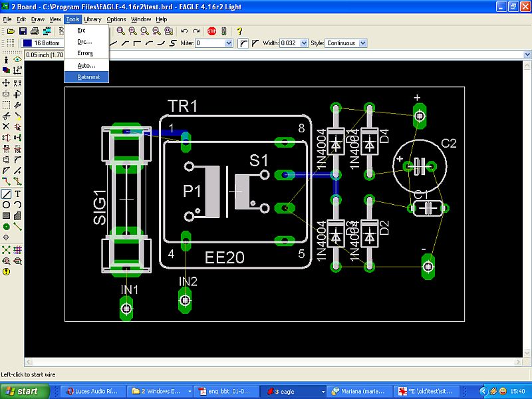Viewport: 532px width, 399px height.
Task: Open a file with the folder icon
Action: pos(11,31)
